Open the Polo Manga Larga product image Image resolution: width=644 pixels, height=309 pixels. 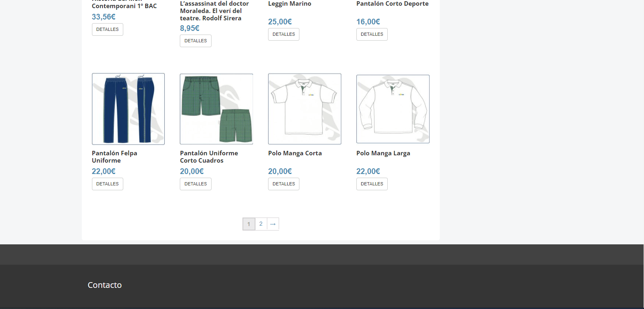tap(393, 109)
